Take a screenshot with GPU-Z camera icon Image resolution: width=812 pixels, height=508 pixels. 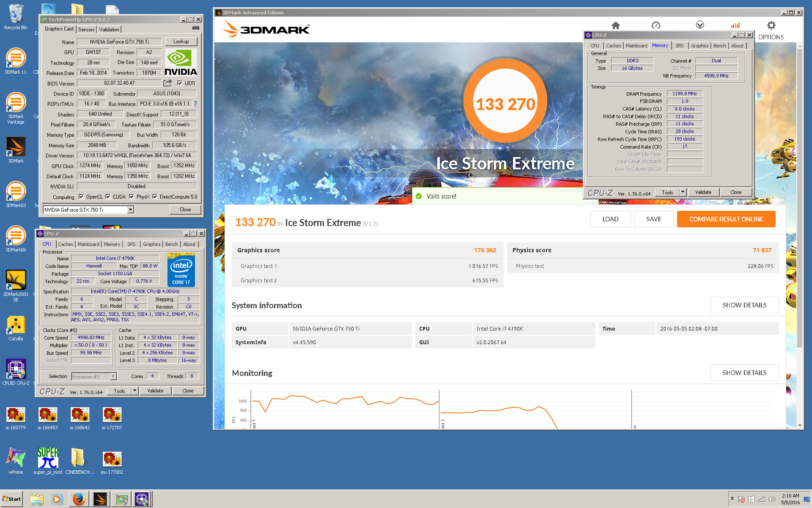(196, 28)
